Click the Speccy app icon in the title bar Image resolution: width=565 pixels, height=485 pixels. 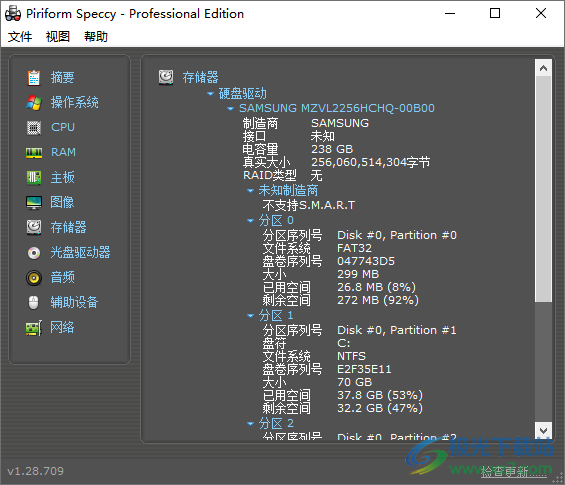13,14
